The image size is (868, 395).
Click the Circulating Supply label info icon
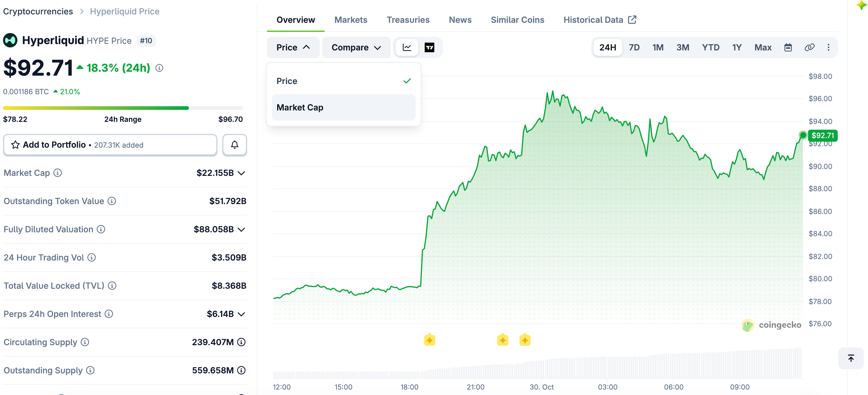pyautogui.click(x=85, y=342)
